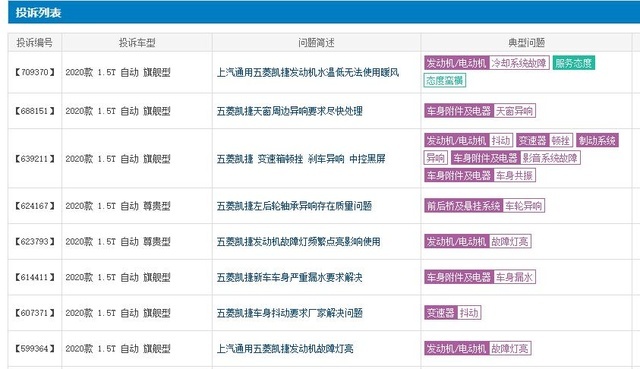This screenshot has width=640, height=369.
Task: Select 变速器 tag in row 607371
Action: click(x=440, y=313)
